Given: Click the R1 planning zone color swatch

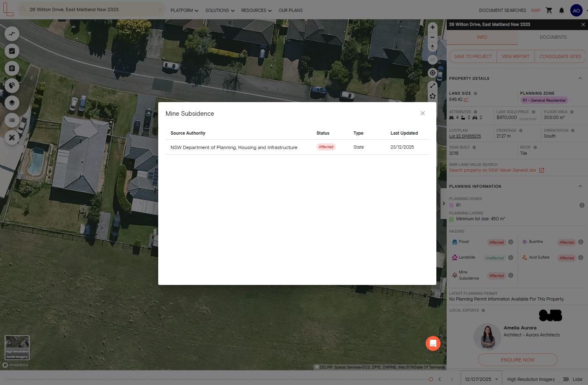Looking at the screenshot, I should pos(452,205).
